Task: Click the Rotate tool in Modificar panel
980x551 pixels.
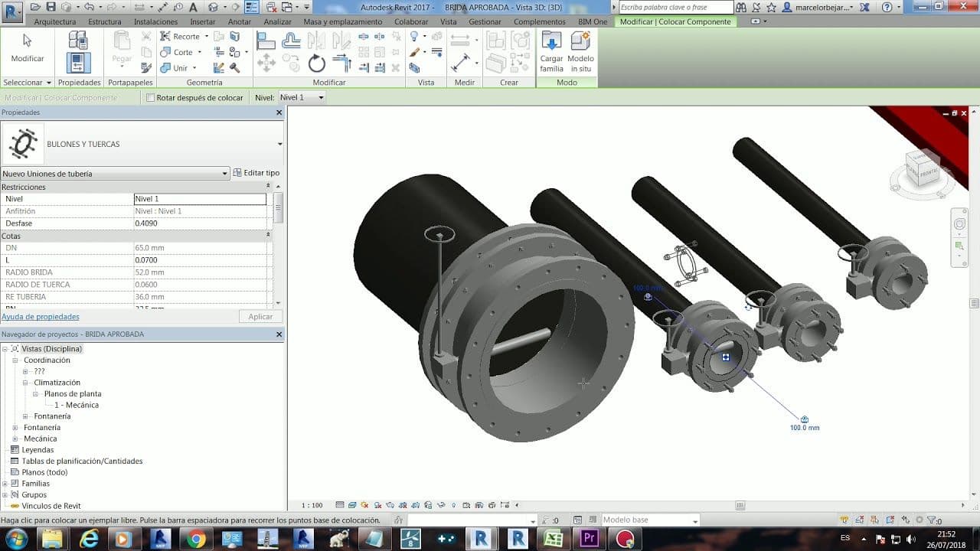Action: coord(317,64)
